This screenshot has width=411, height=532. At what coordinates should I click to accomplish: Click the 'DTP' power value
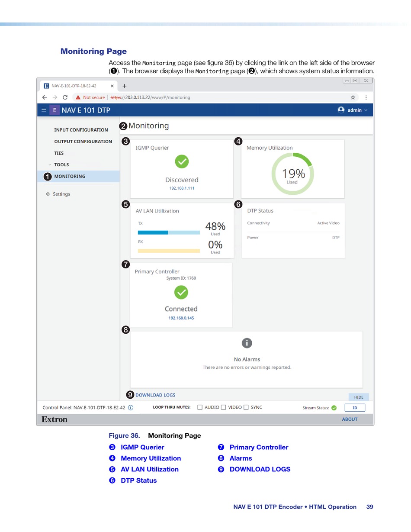tap(336, 238)
